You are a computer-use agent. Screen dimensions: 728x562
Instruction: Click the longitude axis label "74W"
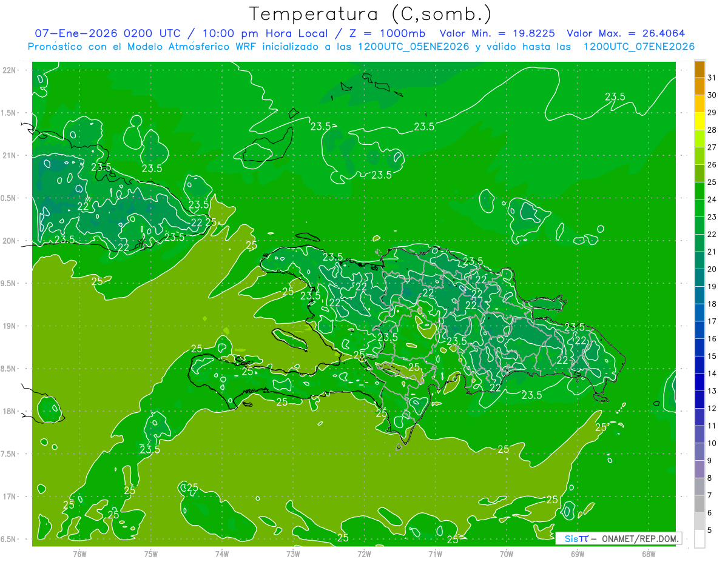222,553
